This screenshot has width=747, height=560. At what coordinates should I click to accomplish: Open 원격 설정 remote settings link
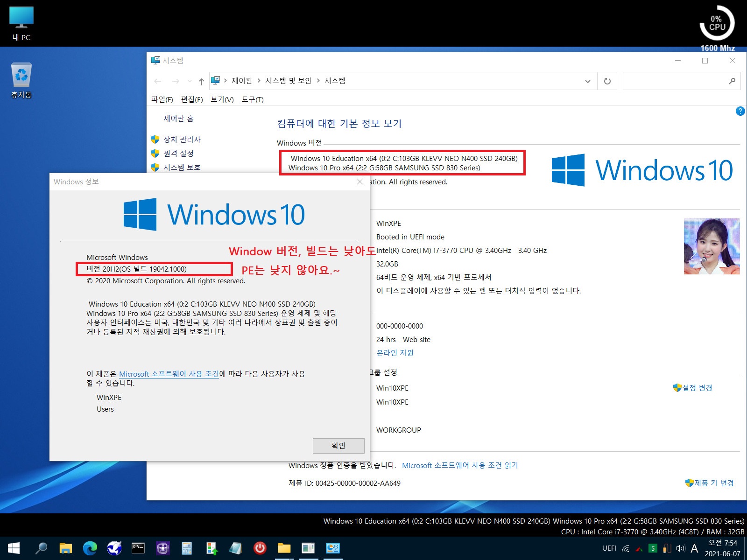coord(178,154)
